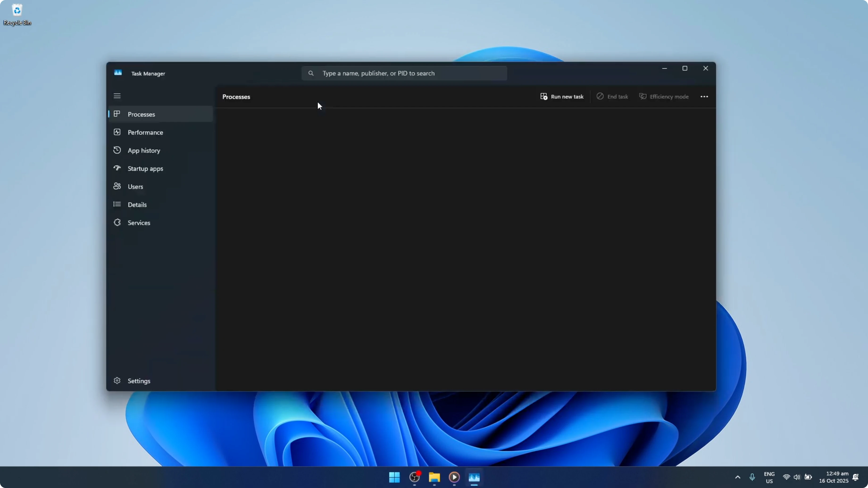Screen dimensions: 868x488
Task: Open the media player taskbar icon
Action: click(x=454, y=477)
